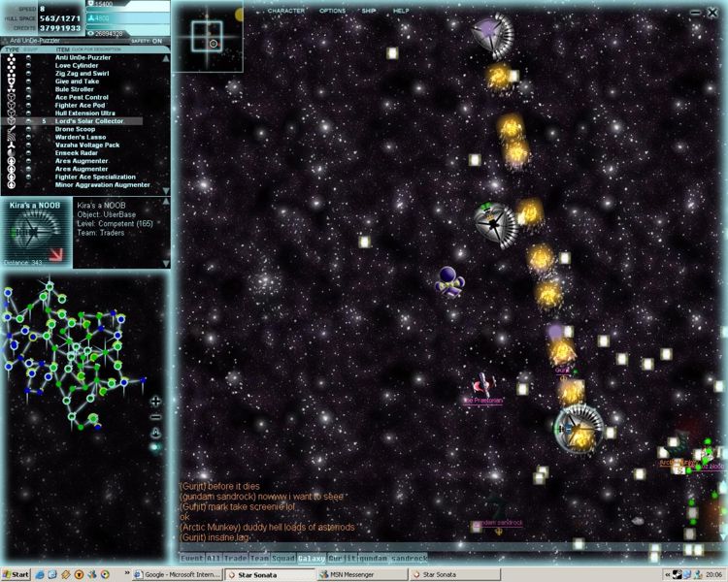Click the Anti UnDe-Puzzler weapon type icon

pos(11,57)
